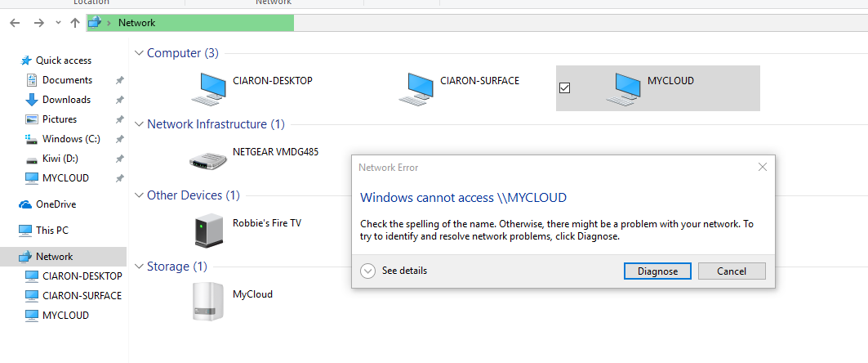Click the Network address bar field
The width and height of the screenshot is (868, 363).
coord(490,23)
